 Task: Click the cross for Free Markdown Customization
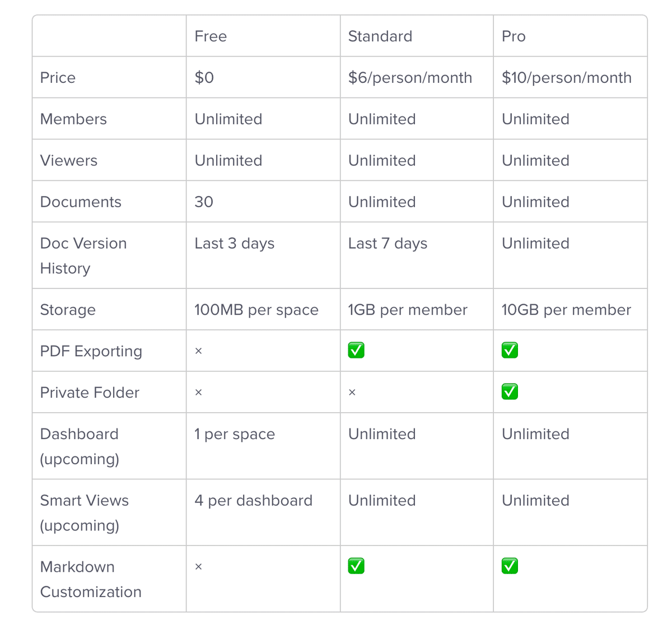coord(198,567)
